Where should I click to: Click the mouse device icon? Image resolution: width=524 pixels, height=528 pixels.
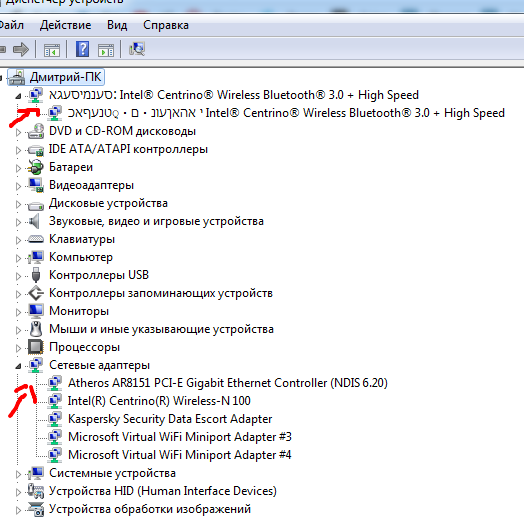coord(36,329)
